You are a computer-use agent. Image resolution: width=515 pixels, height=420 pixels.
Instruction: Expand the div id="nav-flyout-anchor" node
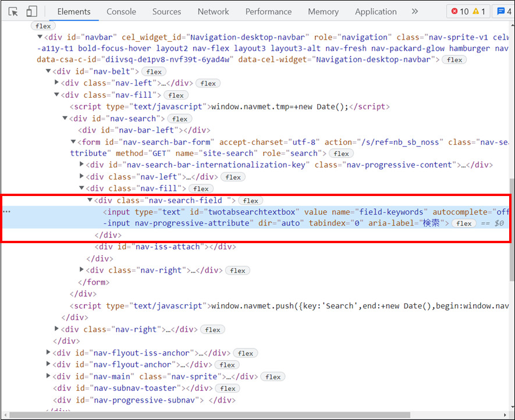[48, 364]
